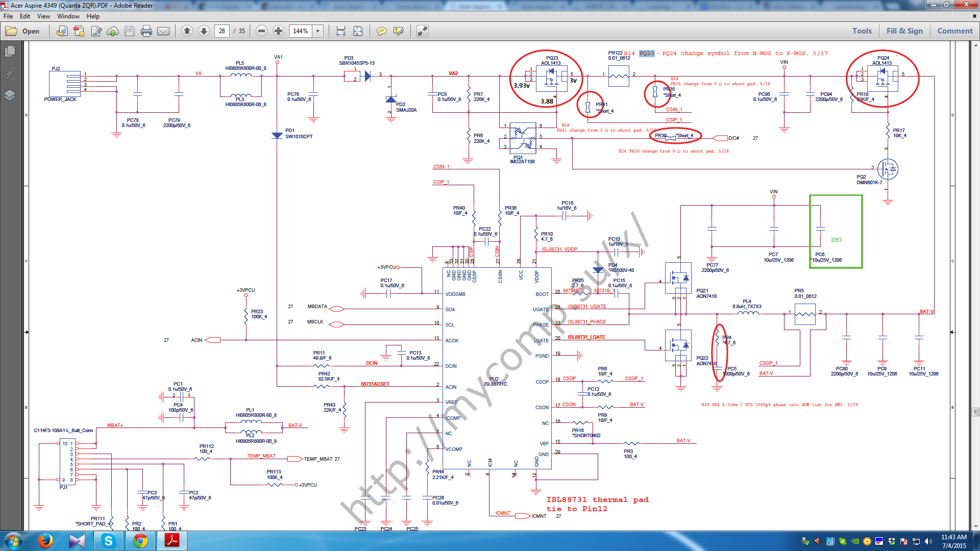Open the Fill & Sign pane
Viewport: 980px width, 551px height.
point(904,31)
